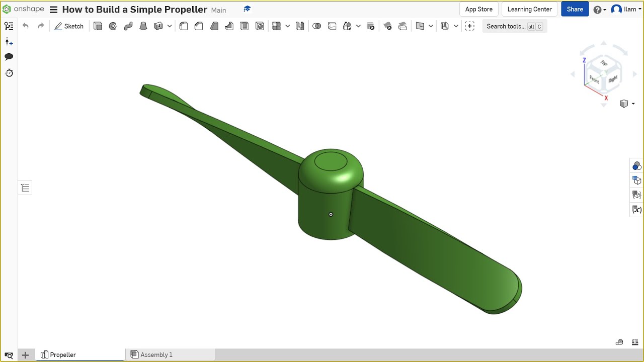The image size is (644, 362).
Task: Open the Configuration panel icon
Action: pyautogui.click(x=636, y=180)
